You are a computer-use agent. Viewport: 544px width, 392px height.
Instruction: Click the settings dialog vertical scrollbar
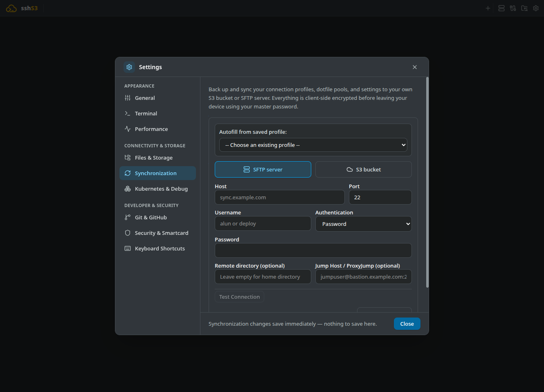(427, 182)
